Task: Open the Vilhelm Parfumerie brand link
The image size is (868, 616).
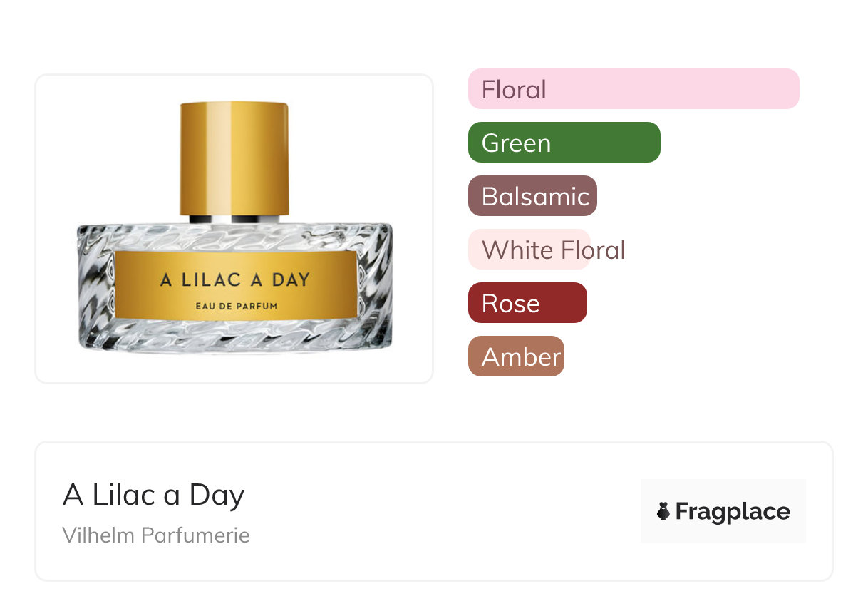Action: pos(156,535)
